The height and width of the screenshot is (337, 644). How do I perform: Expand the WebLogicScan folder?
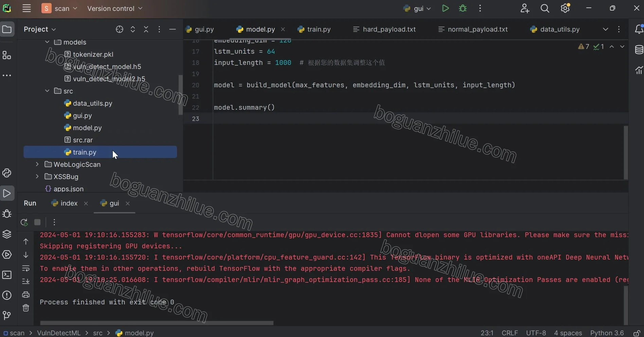[x=37, y=164]
